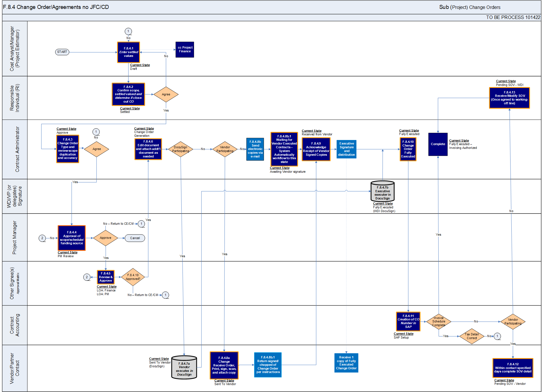Click the START terminator shape
Image resolution: width=543 pixels, height=392 pixels.
(x=62, y=52)
